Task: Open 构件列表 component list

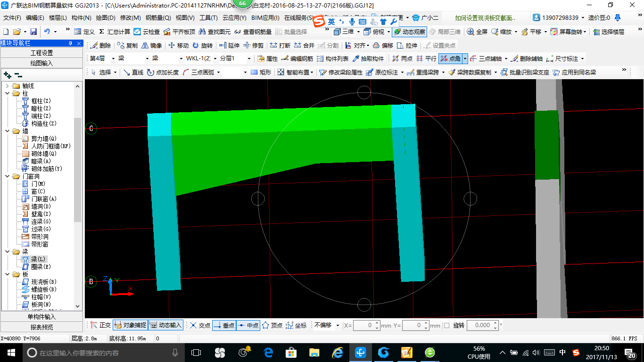Action: 332,59
